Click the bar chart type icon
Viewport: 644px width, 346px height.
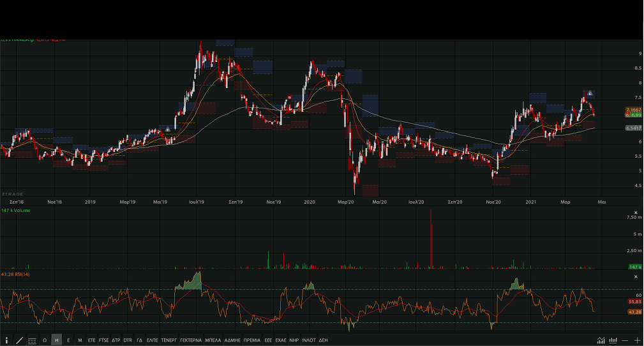tap(613, 340)
